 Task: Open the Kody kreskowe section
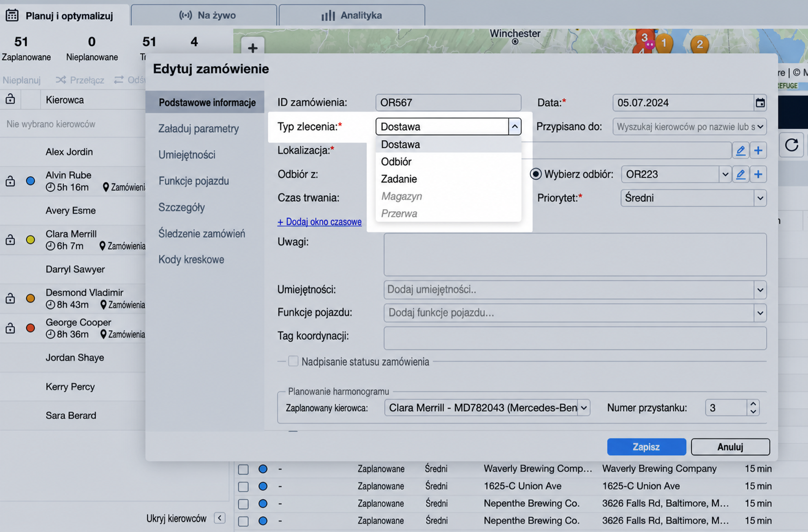pyautogui.click(x=191, y=259)
